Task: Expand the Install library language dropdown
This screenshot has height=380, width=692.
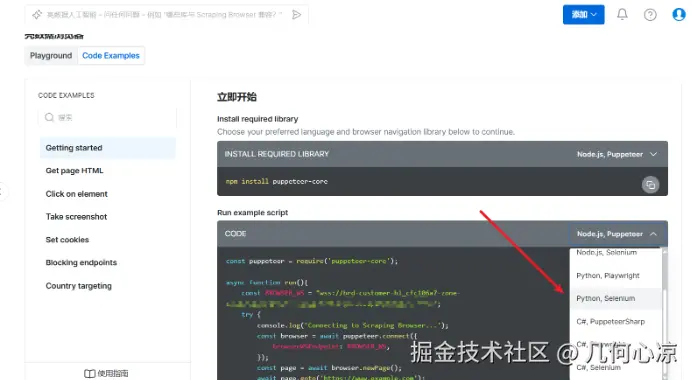Action: click(x=617, y=154)
